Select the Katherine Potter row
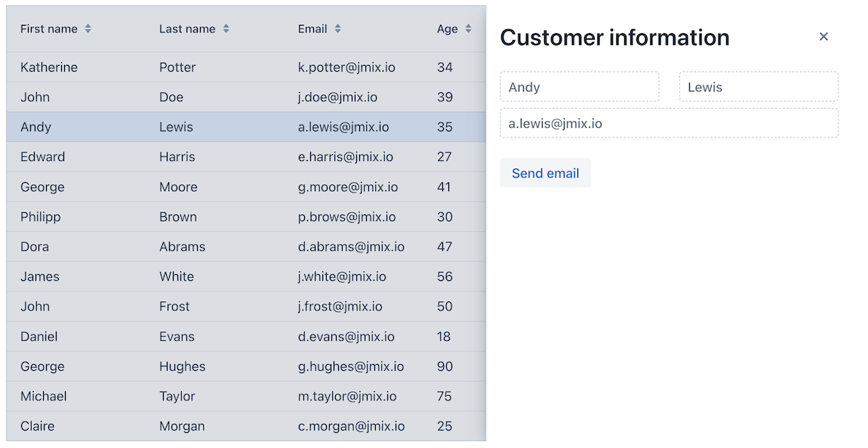This screenshot has width=868, height=448. pyautogui.click(x=226, y=67)
